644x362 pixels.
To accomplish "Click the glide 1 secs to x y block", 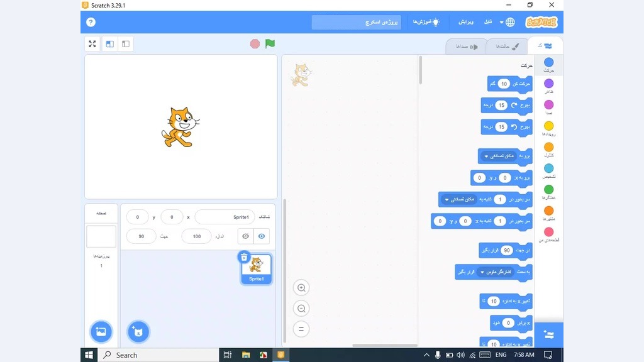I will [x=482, y=221].
